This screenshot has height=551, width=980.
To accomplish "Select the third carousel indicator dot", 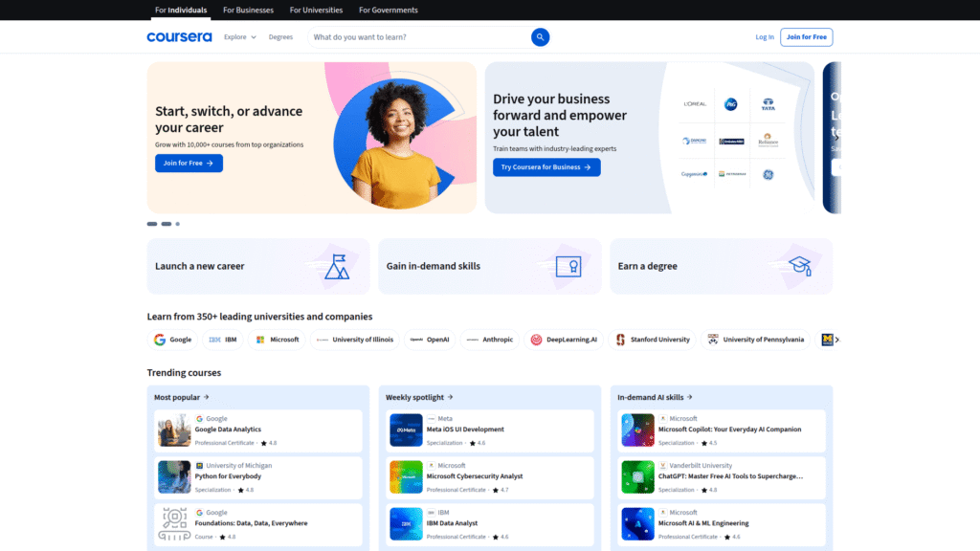I will [176, 223].
